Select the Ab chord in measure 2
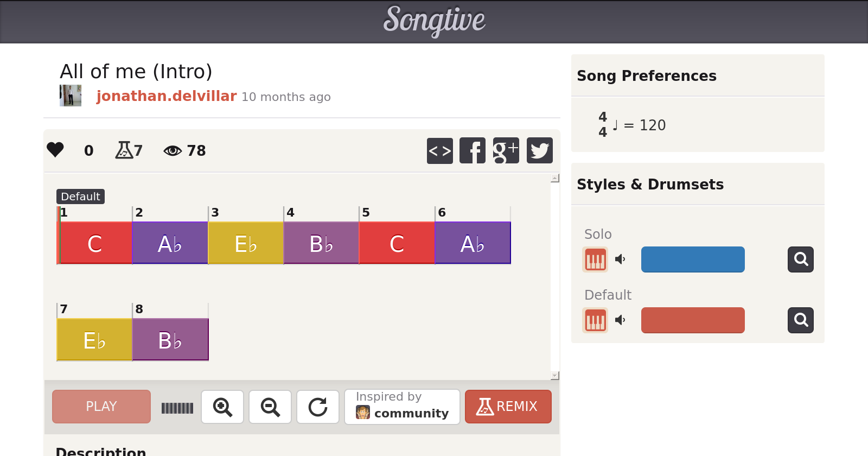The width and height of the screenshot is (868, 456). coord(170,243)
